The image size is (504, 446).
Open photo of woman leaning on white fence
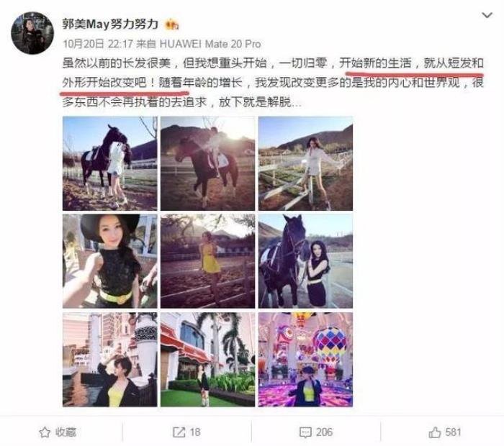click(306, 164)
